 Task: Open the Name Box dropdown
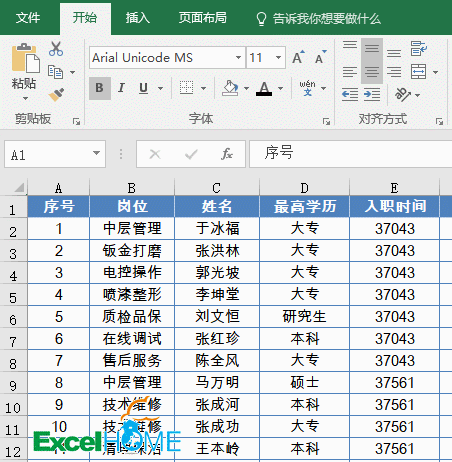[96, 153]
